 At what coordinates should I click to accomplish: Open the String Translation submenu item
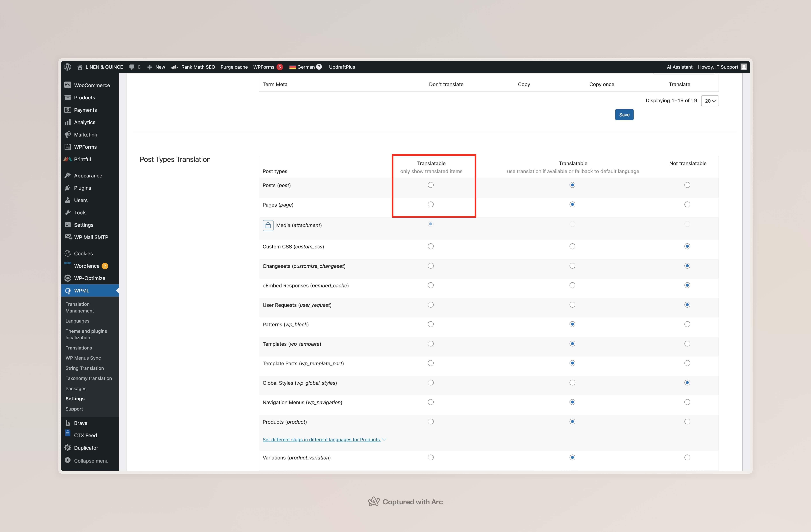tap(84, 368)
